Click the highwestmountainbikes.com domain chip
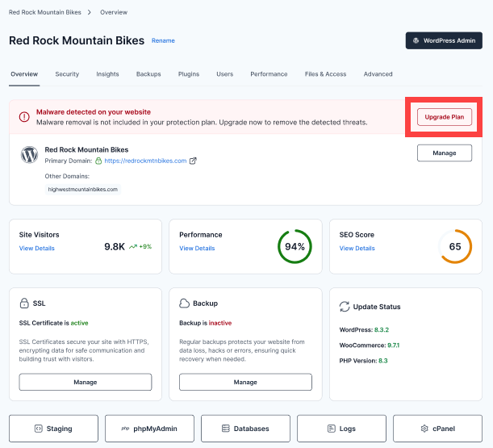This screenshot has height=448, width=493. [x=82, y=190]
